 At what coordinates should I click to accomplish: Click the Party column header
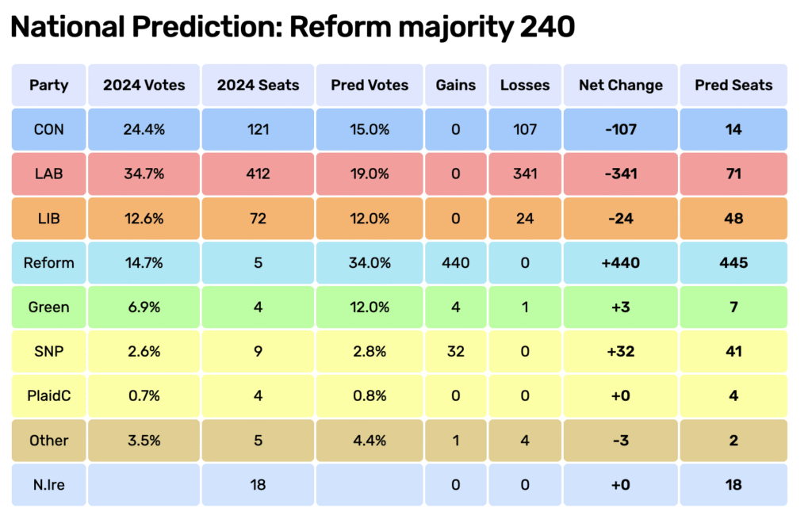(x=49, y=86)
